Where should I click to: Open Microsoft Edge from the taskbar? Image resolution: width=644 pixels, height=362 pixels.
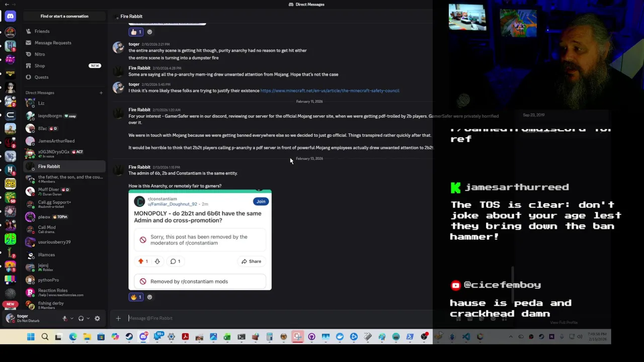tap(73, 337)
